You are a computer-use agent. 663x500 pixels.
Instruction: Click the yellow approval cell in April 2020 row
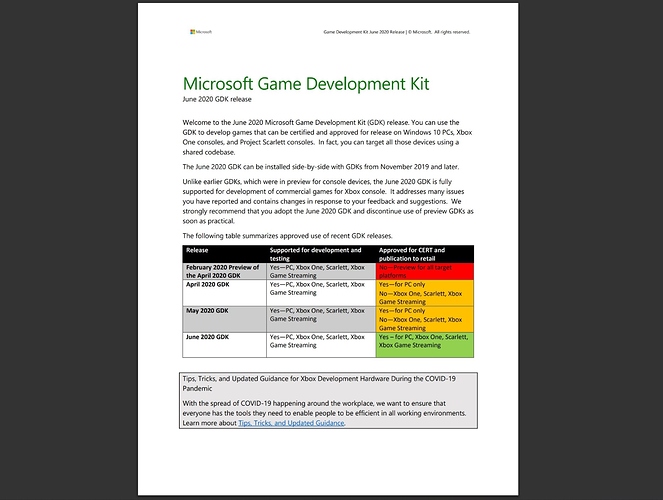click(425, 293)
